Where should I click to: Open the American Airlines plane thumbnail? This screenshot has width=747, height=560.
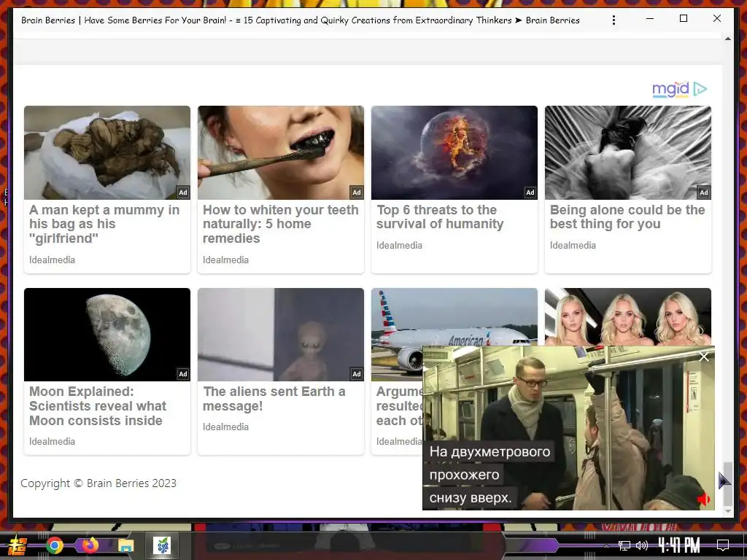(454, 316)
